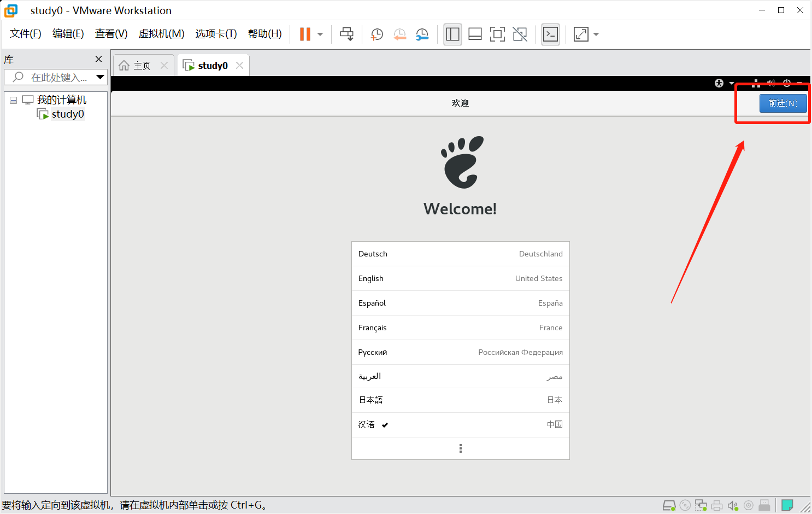This screenshot has width=812, height=514.
Task: Select 日本語 language
Action: (461, 400)
